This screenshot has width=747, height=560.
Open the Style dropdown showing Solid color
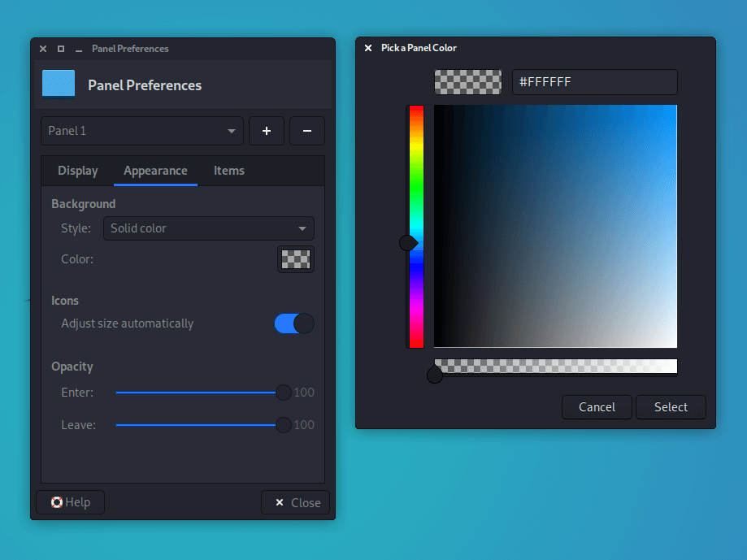[x=208, y=228]
